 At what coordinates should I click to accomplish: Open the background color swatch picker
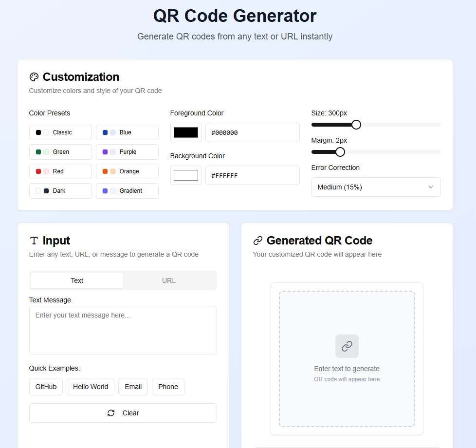click(x=186, y=175)
